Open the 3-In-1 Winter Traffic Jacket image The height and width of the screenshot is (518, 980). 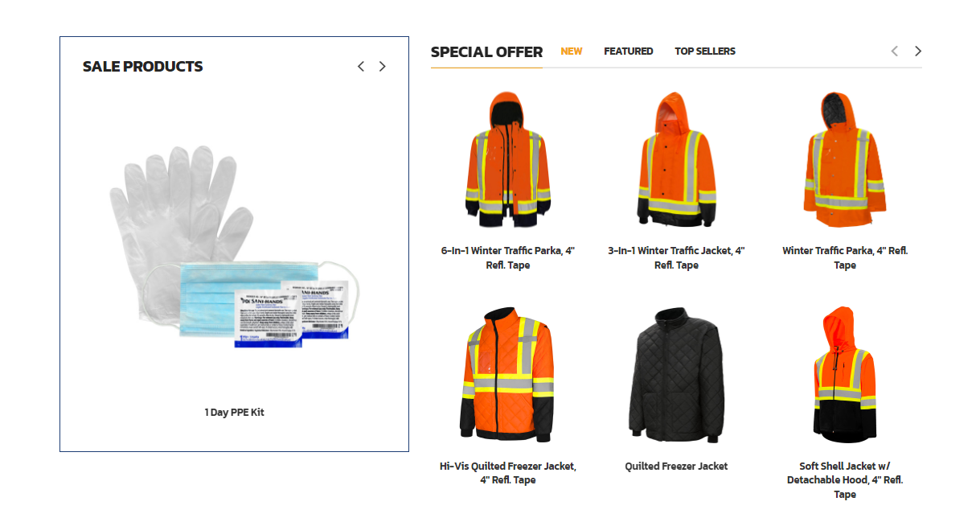point(676,160)
